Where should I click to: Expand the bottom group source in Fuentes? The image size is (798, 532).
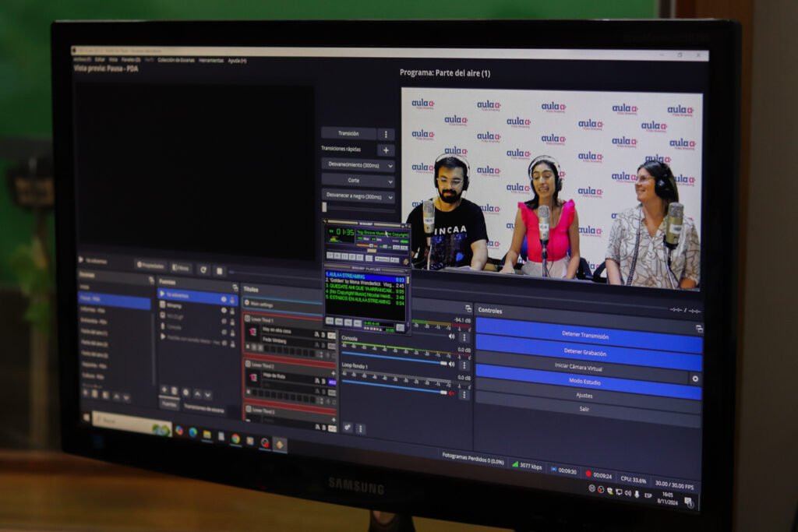(163, 336)
